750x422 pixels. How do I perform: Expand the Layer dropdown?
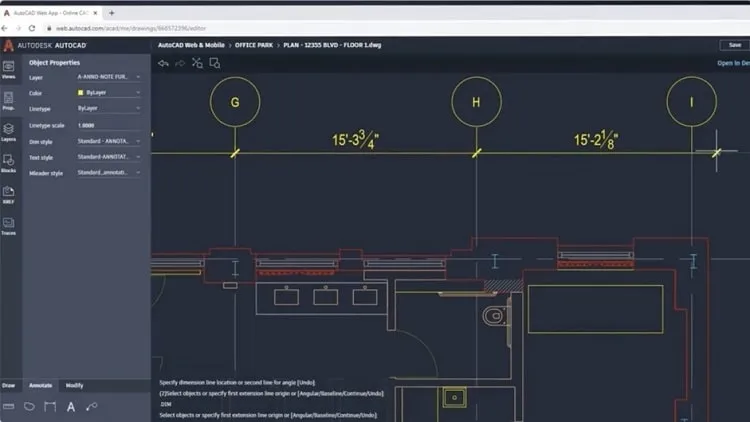(109, 77)
